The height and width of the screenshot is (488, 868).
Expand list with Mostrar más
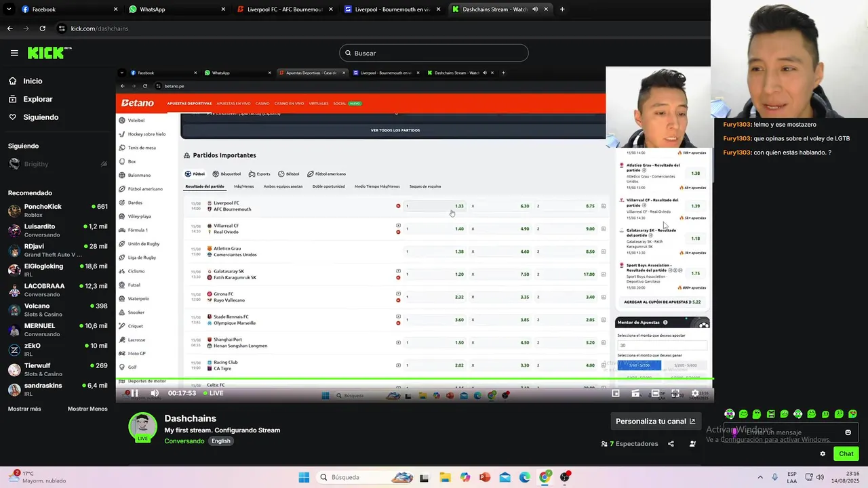[24, 409]
